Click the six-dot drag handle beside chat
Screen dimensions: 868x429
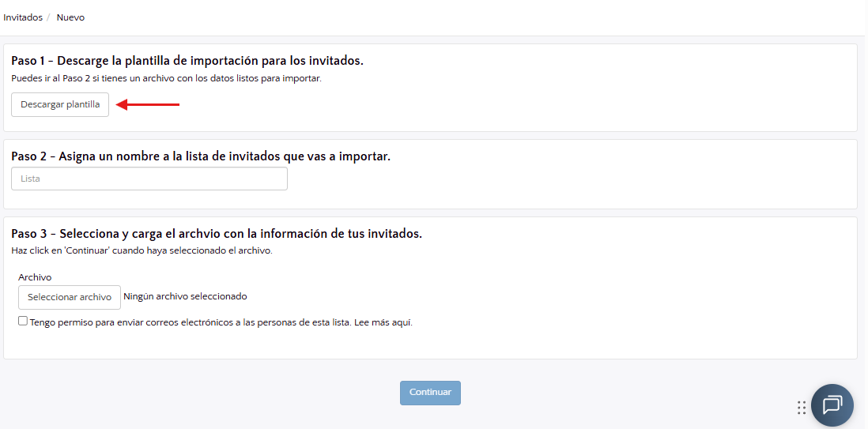[x=802, y=407]
